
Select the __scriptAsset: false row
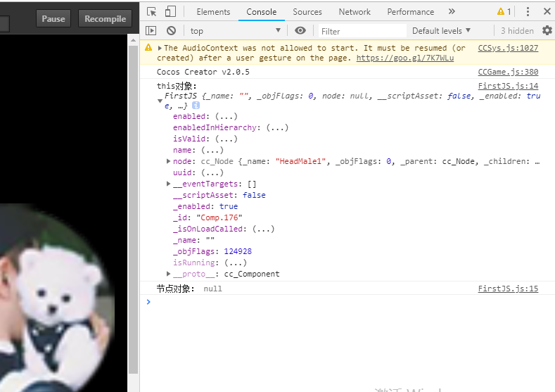click(x=219, y=195)
